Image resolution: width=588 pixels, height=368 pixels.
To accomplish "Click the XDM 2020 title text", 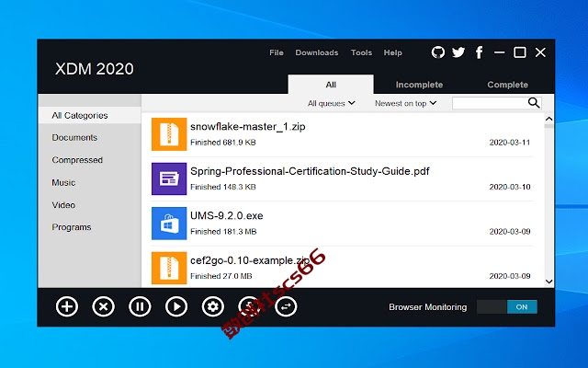I will click(x=94, y=69).
